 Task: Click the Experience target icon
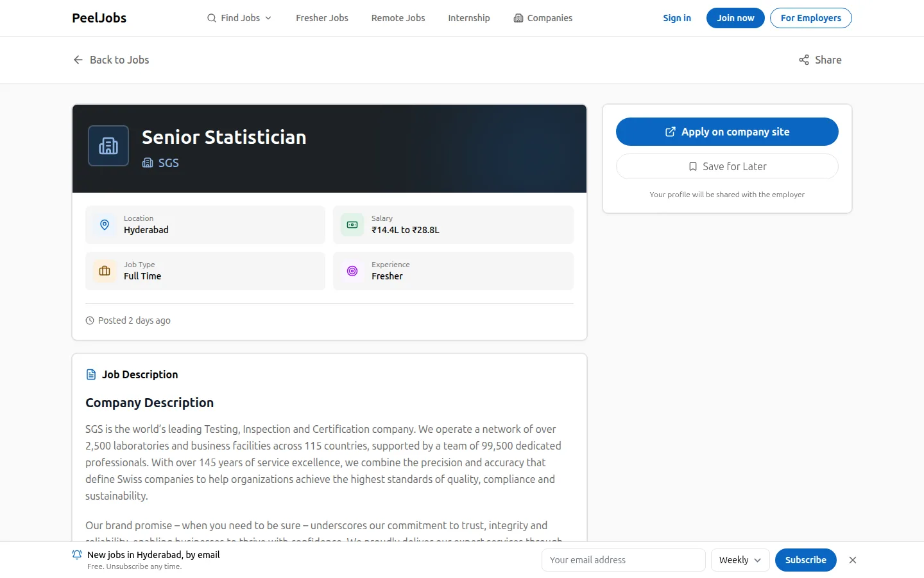coord(352,271)
